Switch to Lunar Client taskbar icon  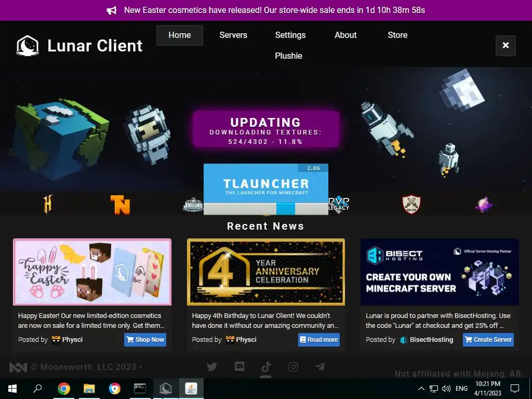(166, 389)
